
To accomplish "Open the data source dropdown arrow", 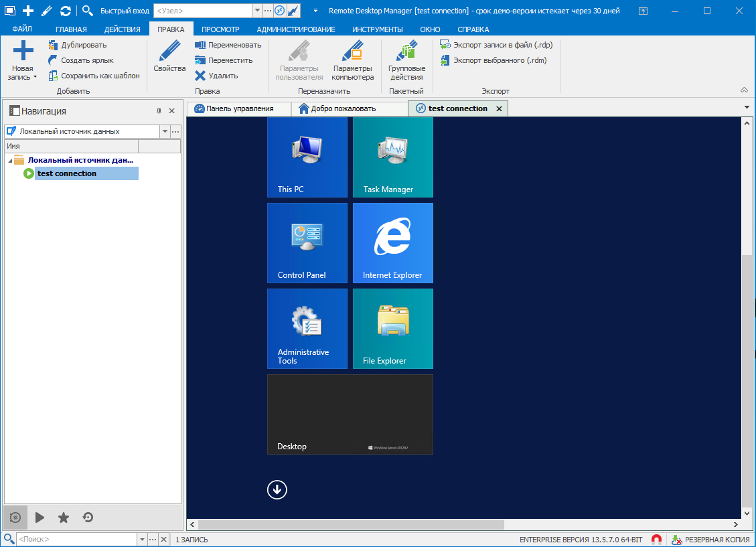I will tap(165, 131).
